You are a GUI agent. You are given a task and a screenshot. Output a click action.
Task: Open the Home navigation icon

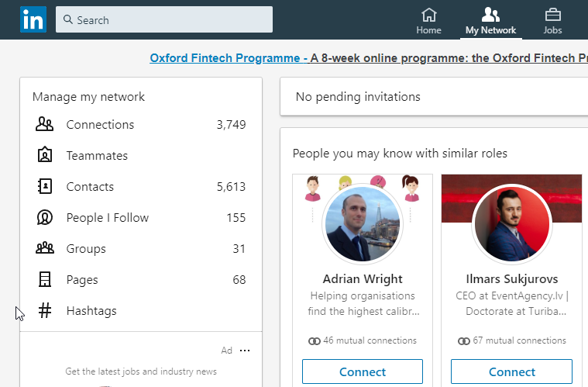point(428,16)
